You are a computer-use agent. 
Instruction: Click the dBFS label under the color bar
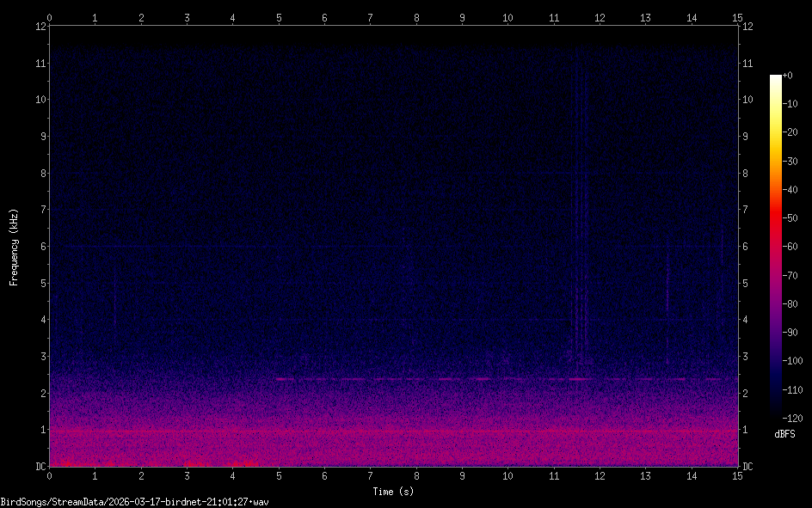784,434
